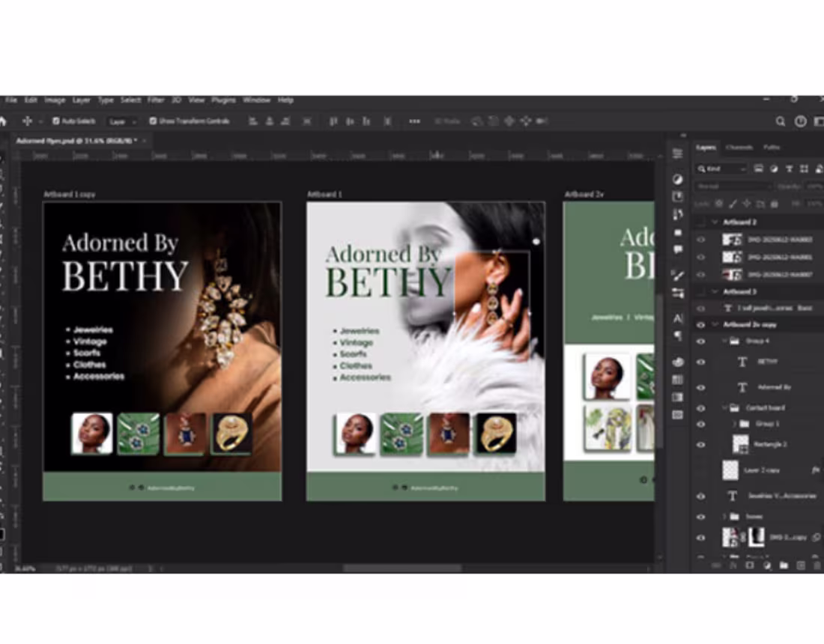Click the Create new layer icon

tap(799, 564)
